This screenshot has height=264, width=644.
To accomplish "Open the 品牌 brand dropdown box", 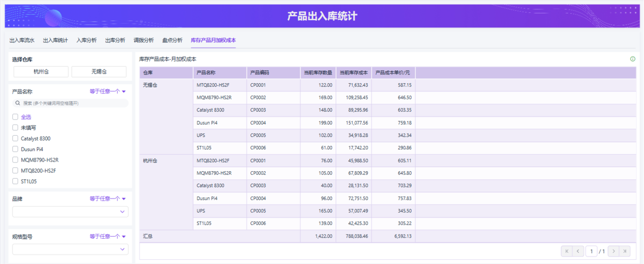I will (x=70, y=212).
